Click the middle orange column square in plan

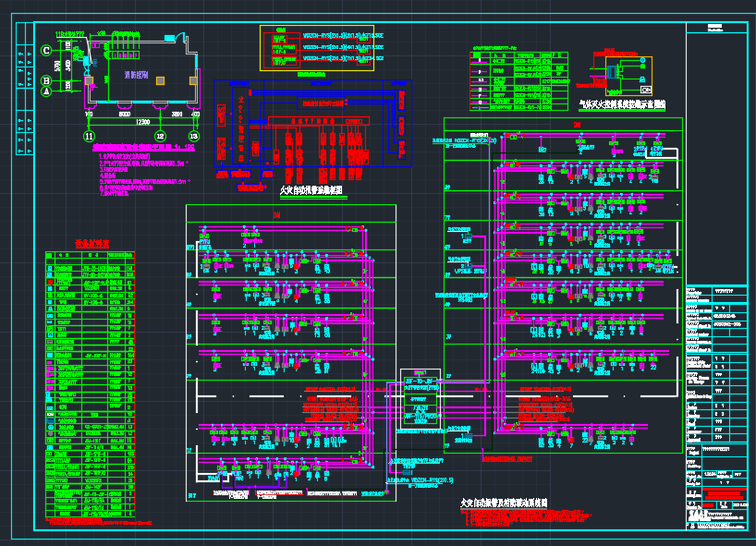tap(160, 81)
